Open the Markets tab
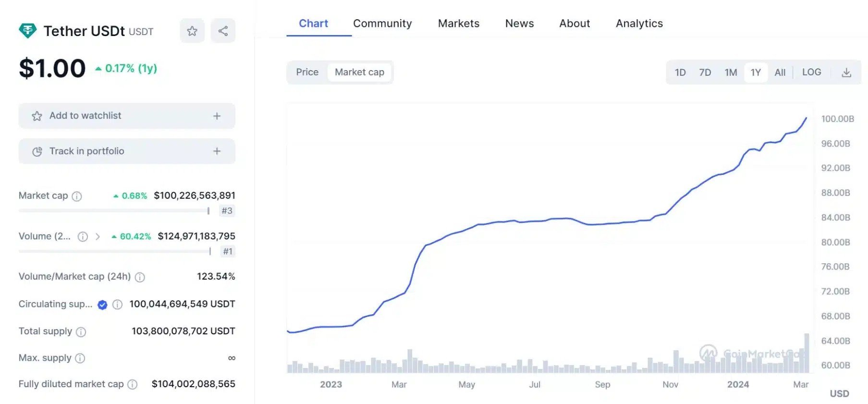The image size is (868, 404). coord(459,24)
